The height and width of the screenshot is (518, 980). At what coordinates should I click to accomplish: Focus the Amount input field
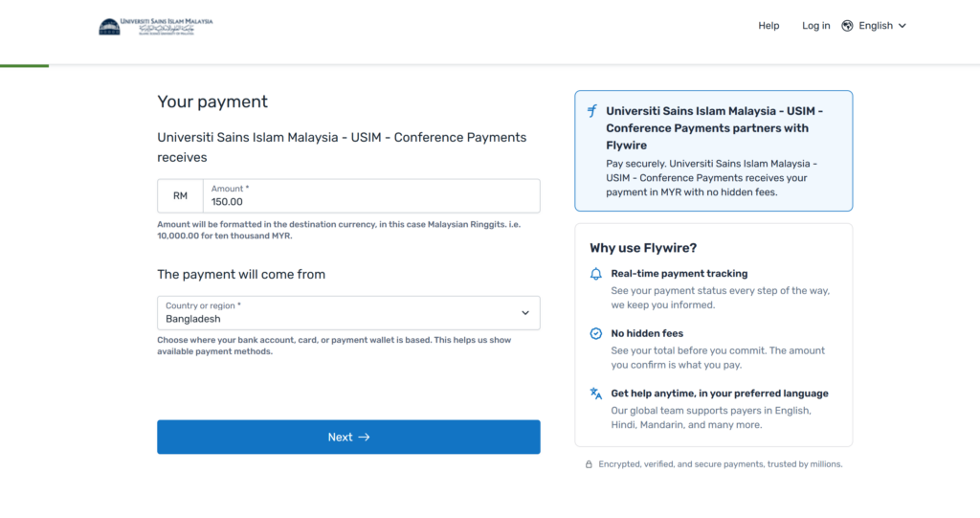[371, 196]
